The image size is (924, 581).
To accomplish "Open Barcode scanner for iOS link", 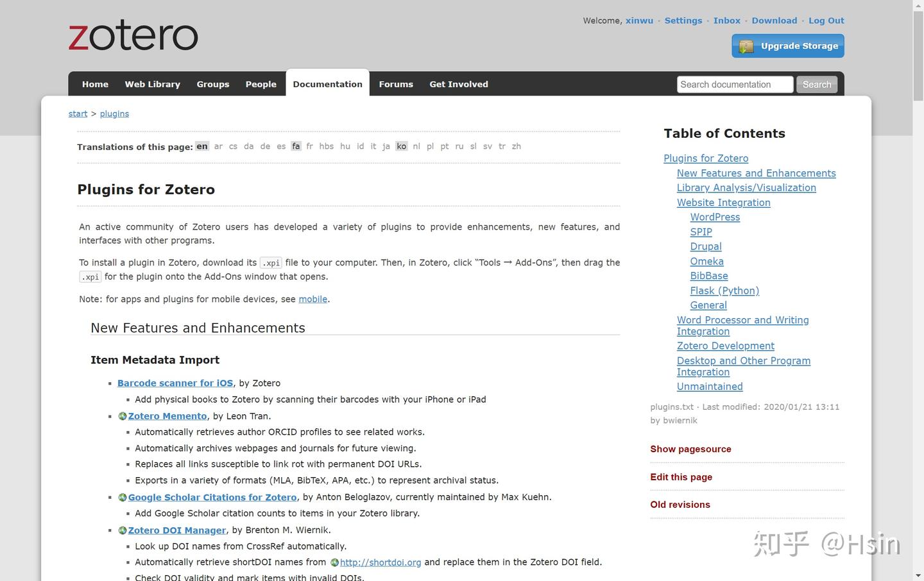I will [x=175, y=383].
